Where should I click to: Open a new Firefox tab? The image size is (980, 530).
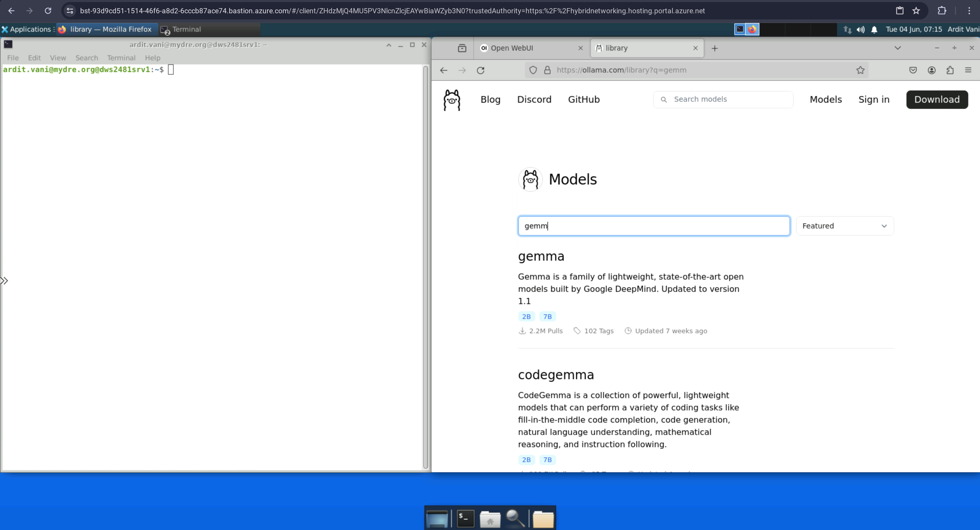pyautogui.click(x=714, y=48)
